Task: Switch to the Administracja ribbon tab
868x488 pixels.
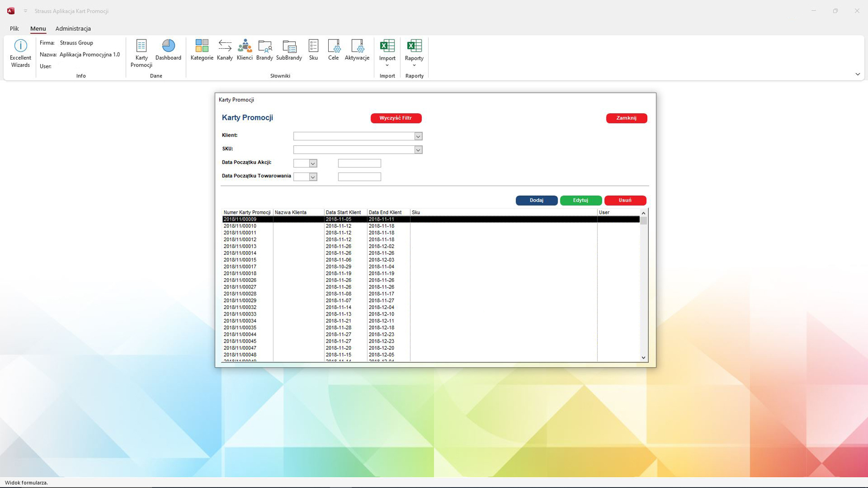Action: (73, 29)
